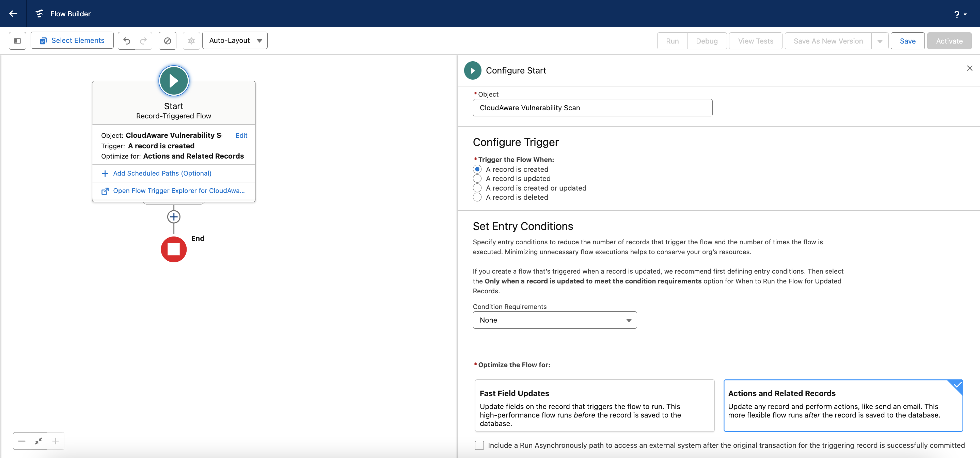
Task: Select the 'A record is deleted' radio button
Action: coord(477,197)
